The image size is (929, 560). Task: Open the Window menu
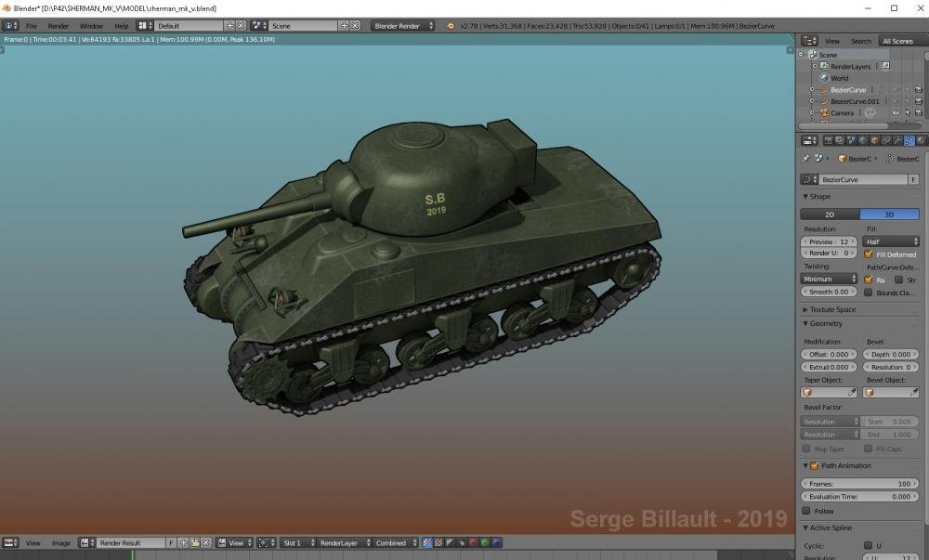[91, 26]
